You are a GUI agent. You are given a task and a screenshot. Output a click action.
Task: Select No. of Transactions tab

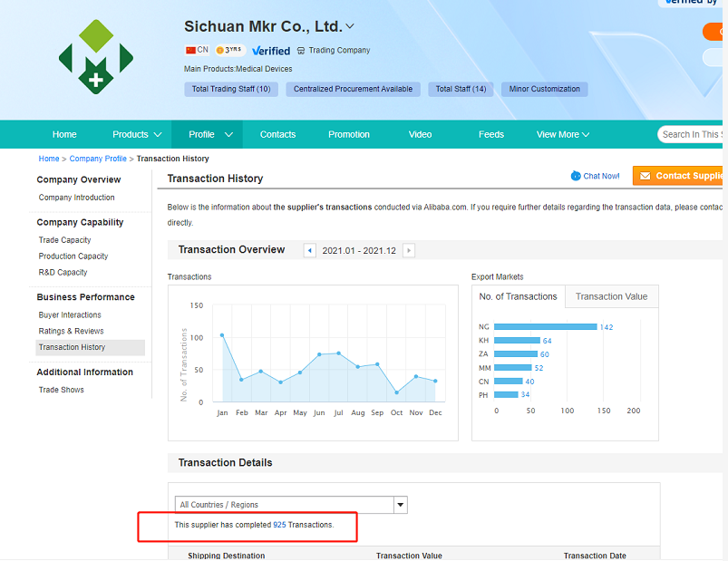click(518, 296)
